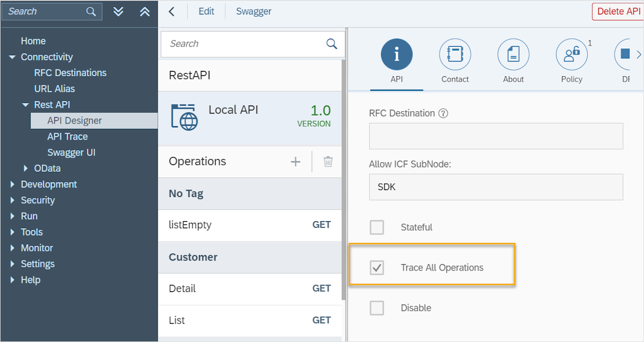Expand the OData section

point(25,168)
